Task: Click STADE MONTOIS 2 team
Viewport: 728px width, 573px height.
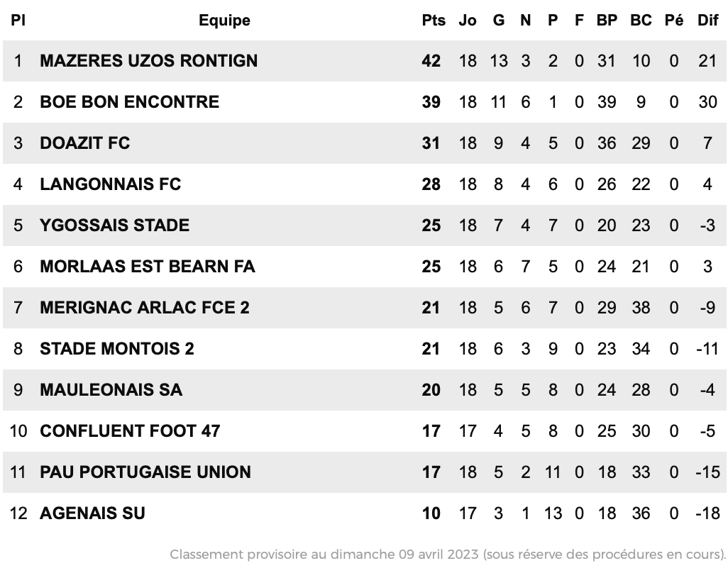Action: (x=117, y=348)
